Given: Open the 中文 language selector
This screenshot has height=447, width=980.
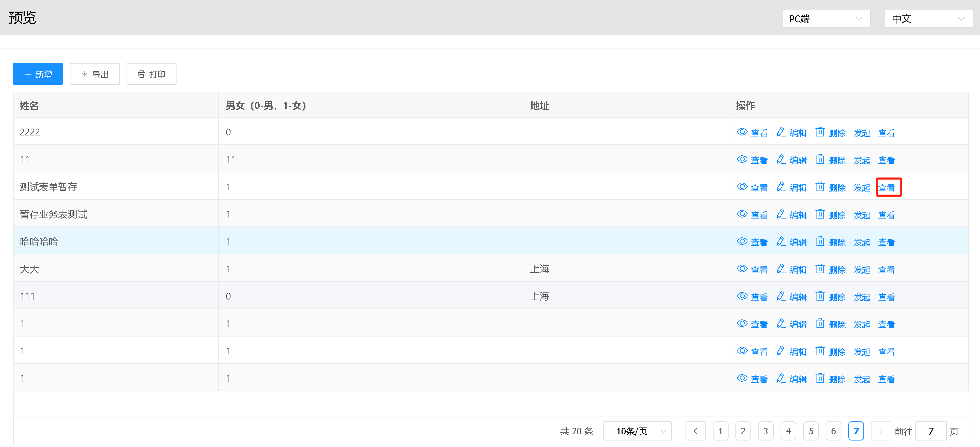Looking at the screenshot, I should click(929, 18).
